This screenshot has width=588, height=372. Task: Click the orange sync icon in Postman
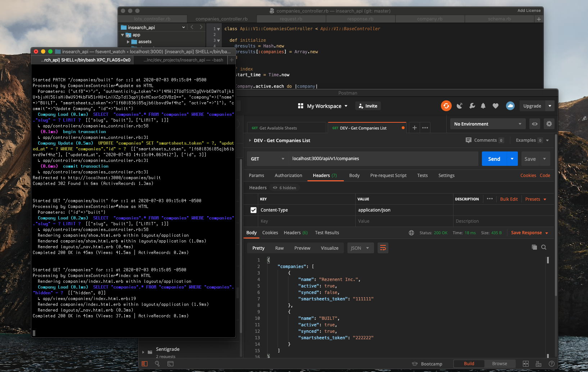click(446, 106)
